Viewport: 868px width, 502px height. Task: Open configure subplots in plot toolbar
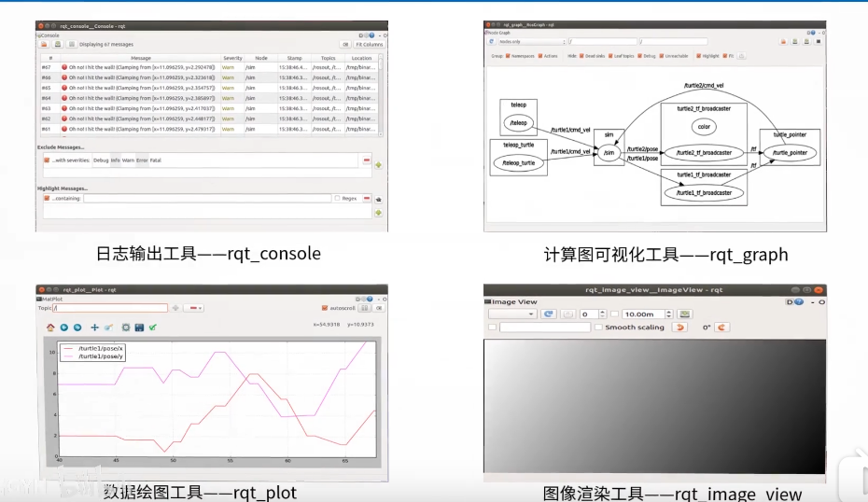[126, 328]
